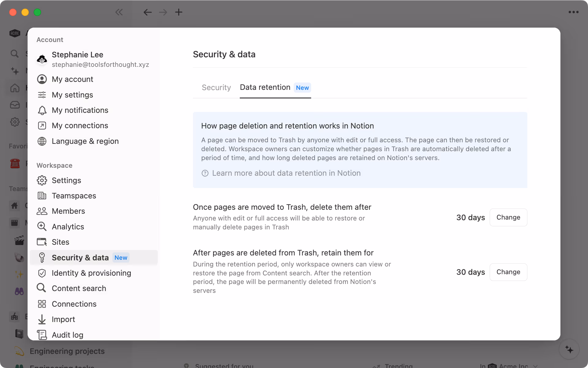This screenshot has height=368, width=588.
Task: Click the Sites browser window icon
Action: point(42,242)
